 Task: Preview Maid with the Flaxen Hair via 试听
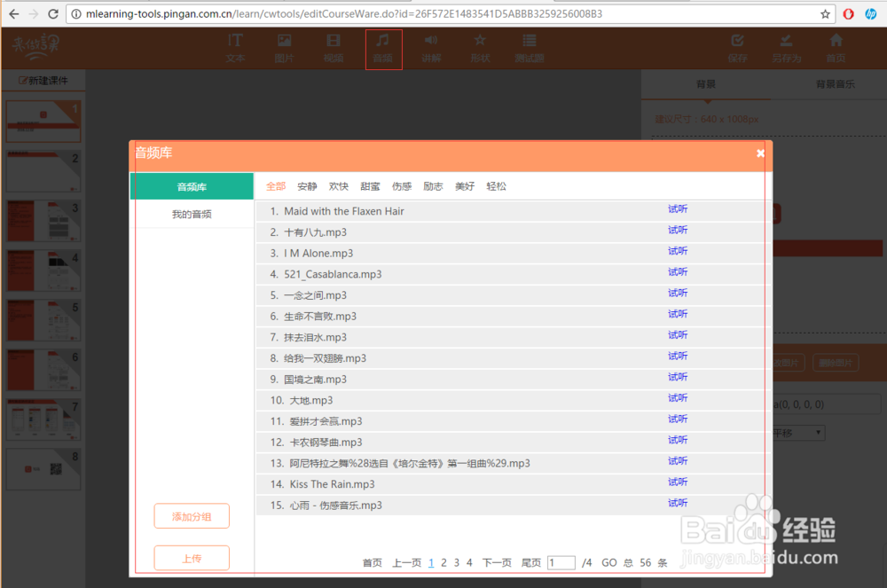coord(678,208)
